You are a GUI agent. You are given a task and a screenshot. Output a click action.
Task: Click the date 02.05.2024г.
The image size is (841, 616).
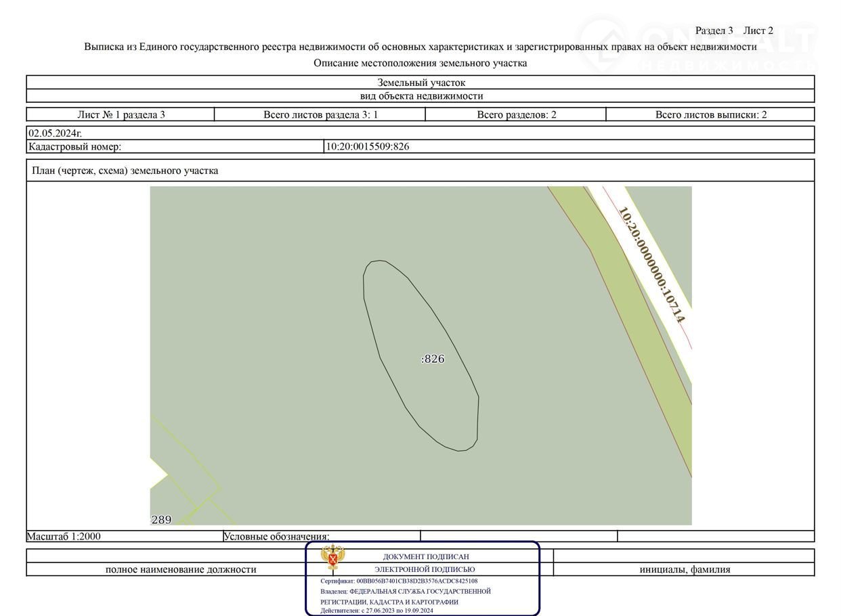click(x=55, y=133)
